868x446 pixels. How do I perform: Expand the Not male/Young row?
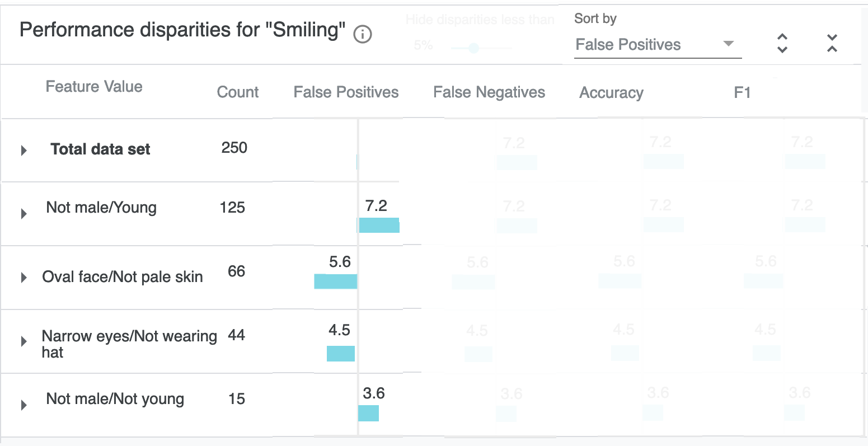click(x=24, y=214)
